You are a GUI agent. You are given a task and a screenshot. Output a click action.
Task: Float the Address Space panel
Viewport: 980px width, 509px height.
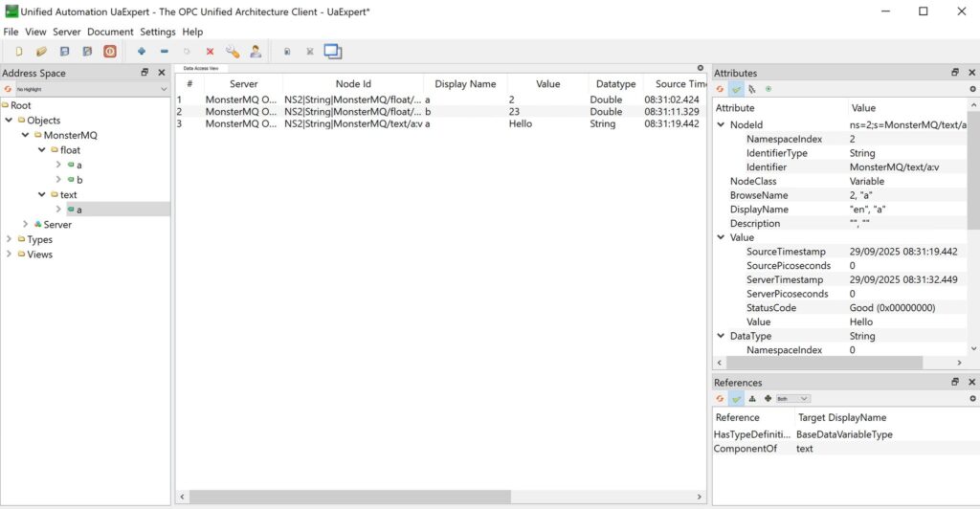[145, 73]
